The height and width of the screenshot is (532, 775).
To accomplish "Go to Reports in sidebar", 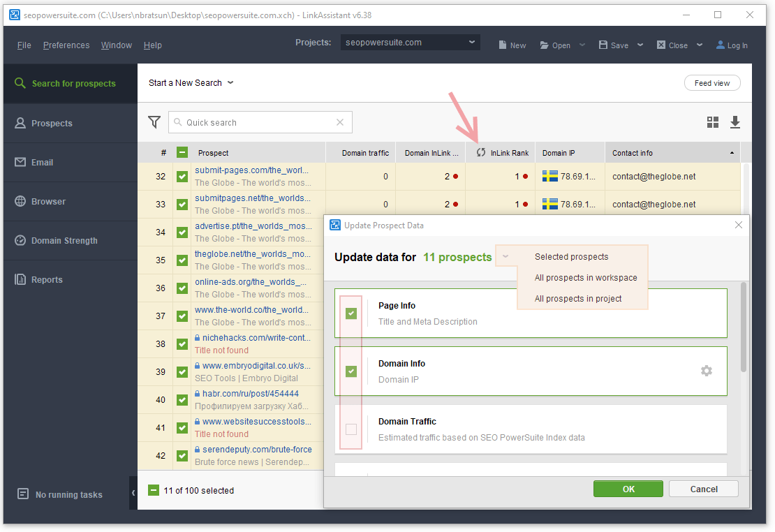I will (x=47, y=280).
